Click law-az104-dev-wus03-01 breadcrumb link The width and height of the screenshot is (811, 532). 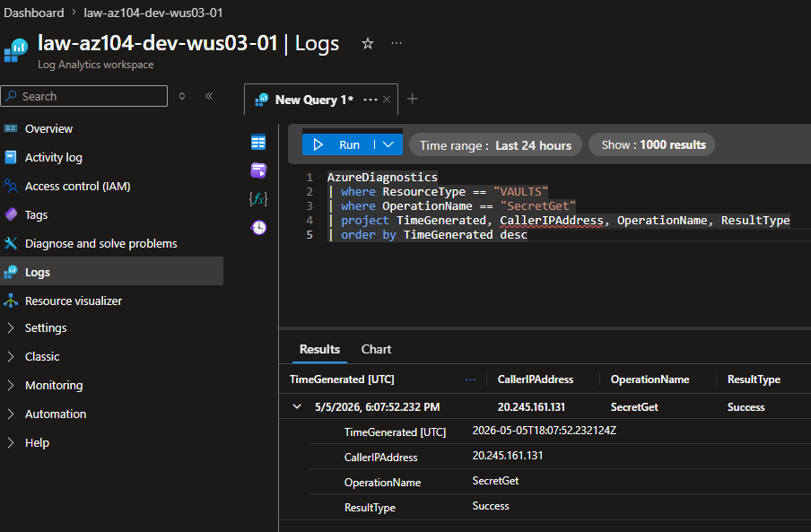[153, 13]
